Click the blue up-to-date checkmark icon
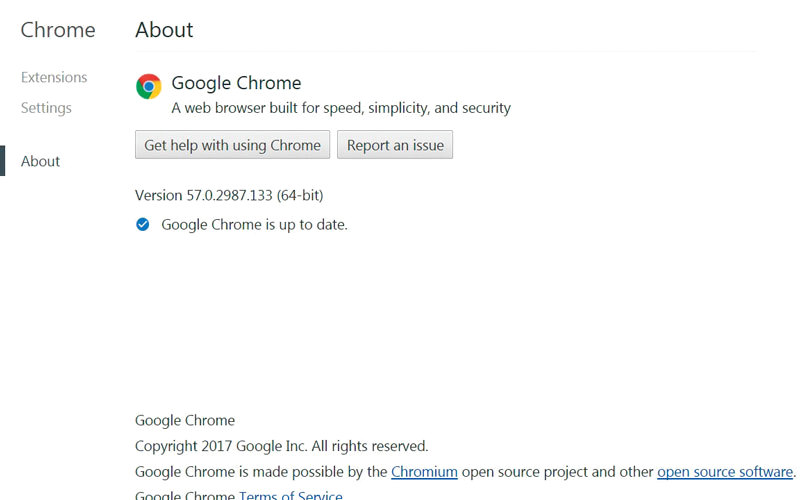The image size is (800, 500). 142,224
